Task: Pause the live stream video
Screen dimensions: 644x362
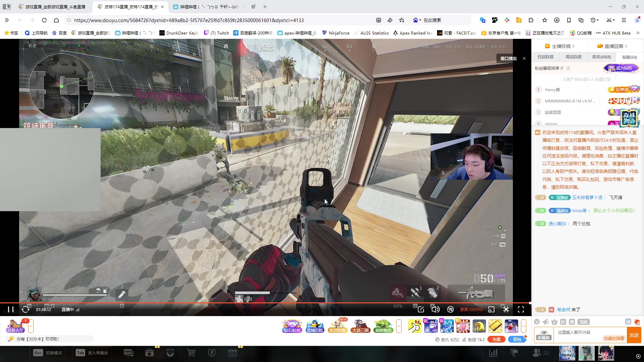Action: pyautogui.click(x=11, y=309)
